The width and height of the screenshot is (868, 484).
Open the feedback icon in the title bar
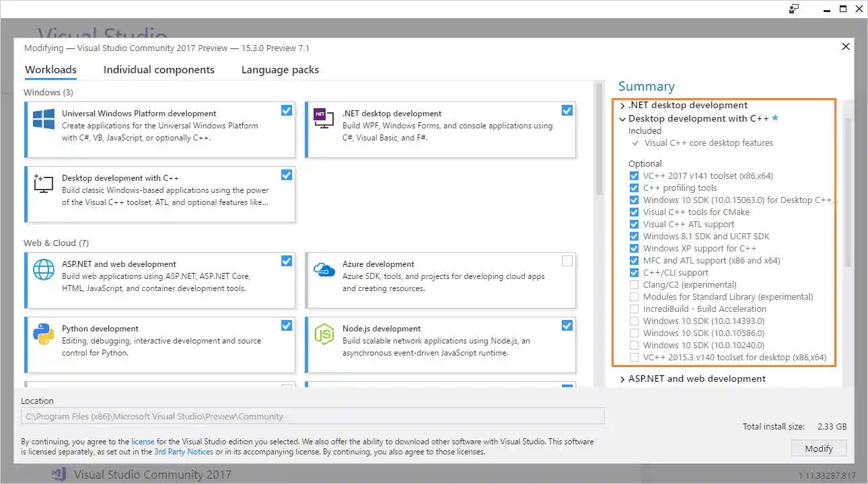[794, 9]
